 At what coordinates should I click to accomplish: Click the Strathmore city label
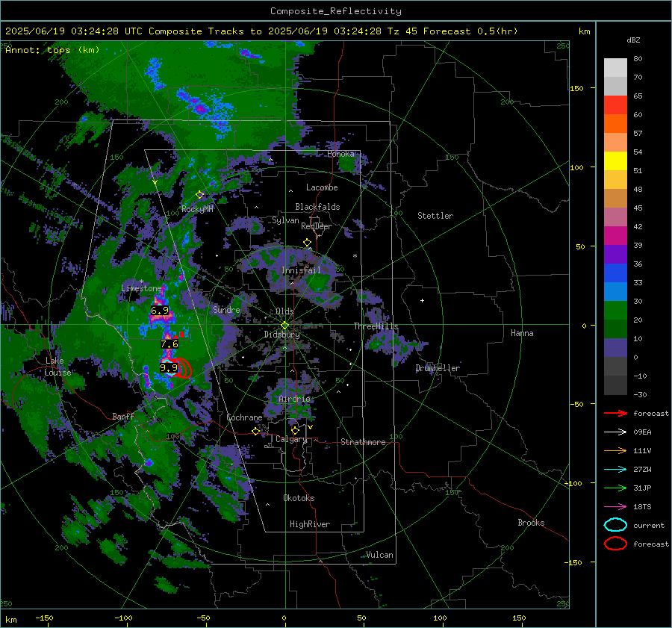pyautogui.click(x=363, y=442)
